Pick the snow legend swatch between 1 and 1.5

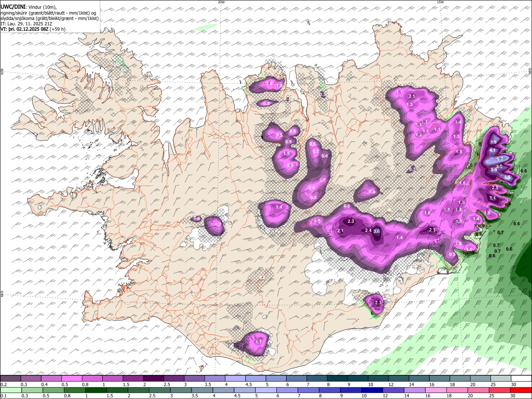click(112, 379)
